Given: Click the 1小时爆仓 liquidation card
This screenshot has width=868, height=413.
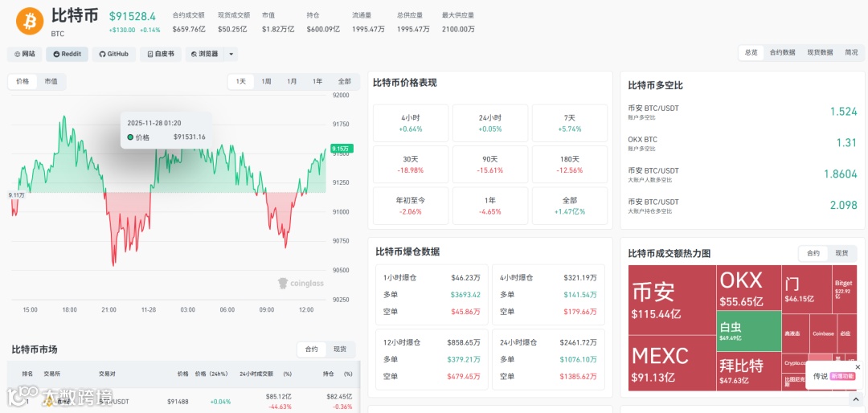Looking at the screenshot, I should (x=432, y=295).
